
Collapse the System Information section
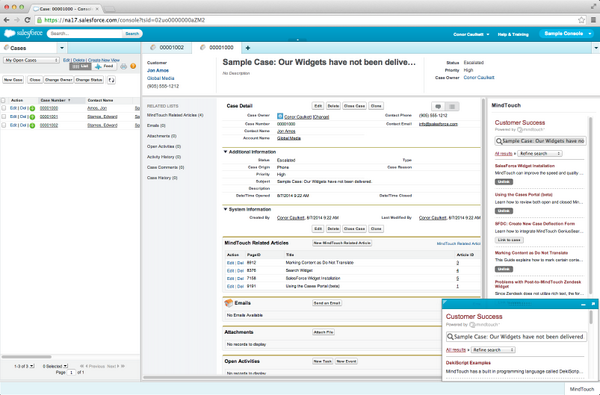(x=225, y=209)
